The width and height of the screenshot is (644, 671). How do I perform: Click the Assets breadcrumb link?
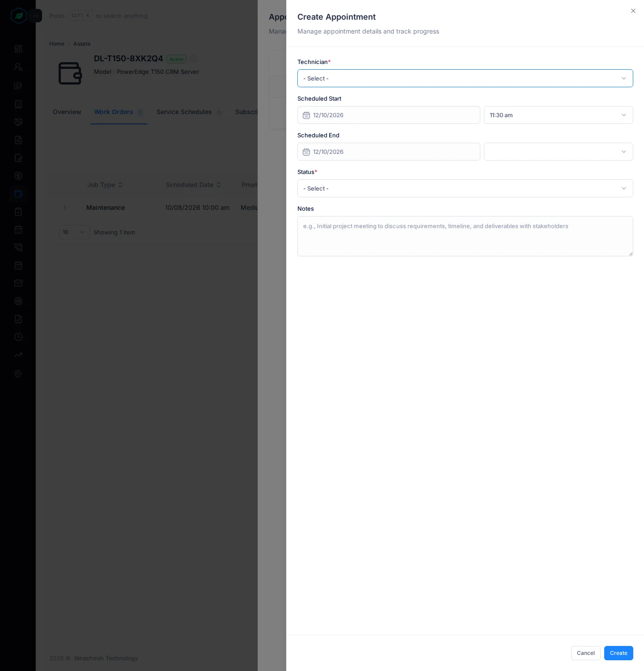pyautogui.click(x=82, y=44)
